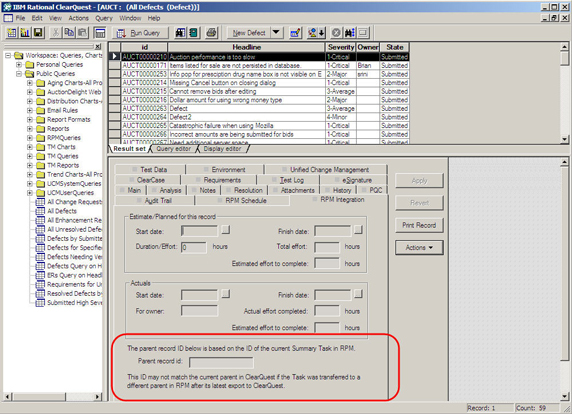The image size is (572, 414).
Task: Click the Copy toolbar icon
Action: pyautogui.click(x=69, y=33)
